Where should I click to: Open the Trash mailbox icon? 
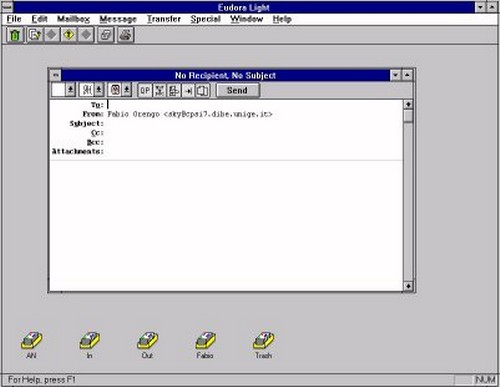[x=263, y=345]
